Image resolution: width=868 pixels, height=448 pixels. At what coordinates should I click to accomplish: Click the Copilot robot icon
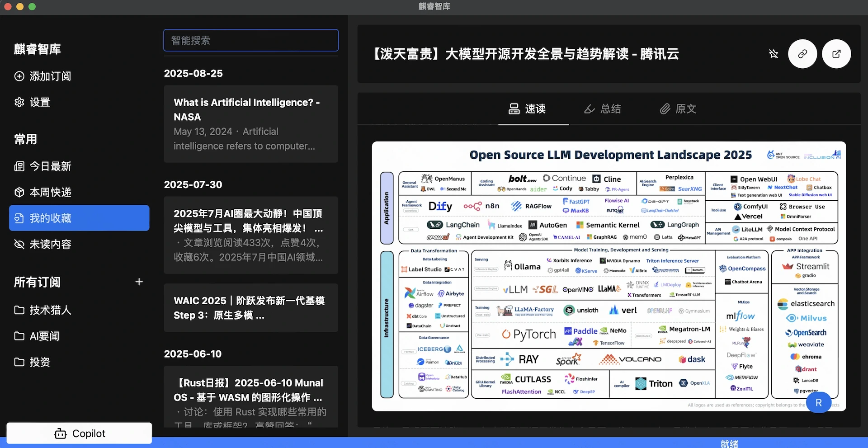[x=60, y=434]
